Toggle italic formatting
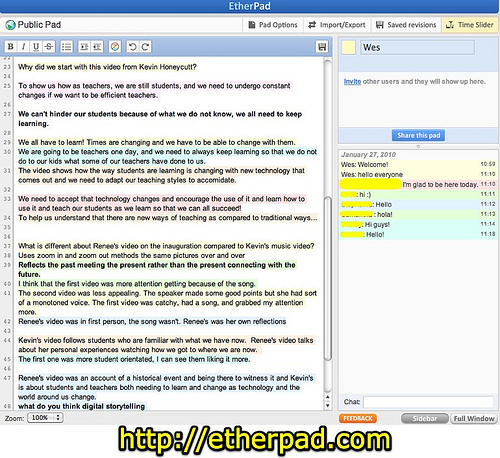500x458 pixels. point(23,47)
